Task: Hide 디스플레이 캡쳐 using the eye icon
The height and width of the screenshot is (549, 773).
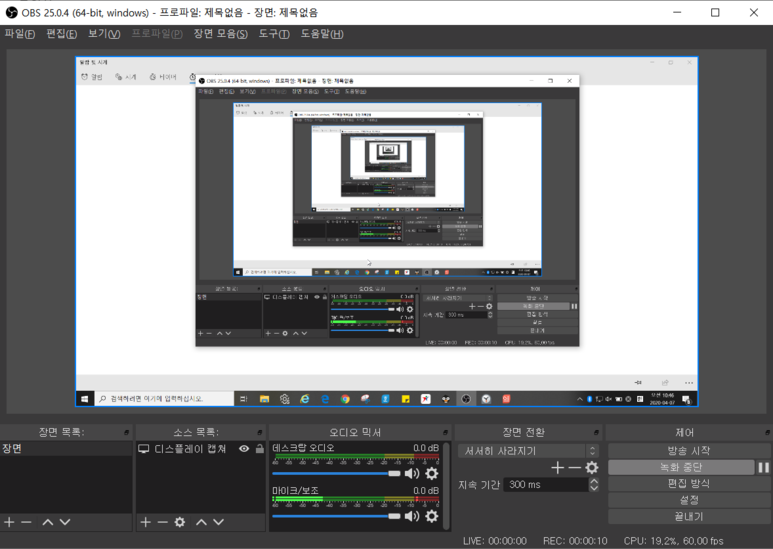Action: [244, 448]
